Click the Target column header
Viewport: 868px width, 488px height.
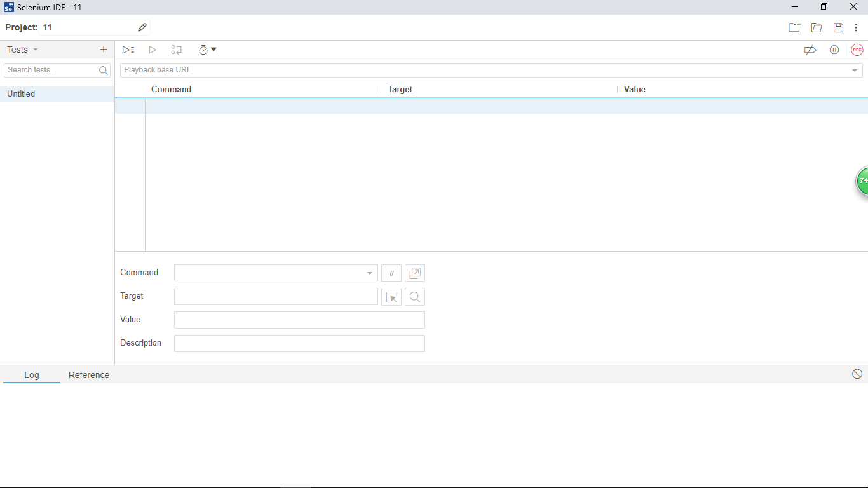click(x=400, y=90)
